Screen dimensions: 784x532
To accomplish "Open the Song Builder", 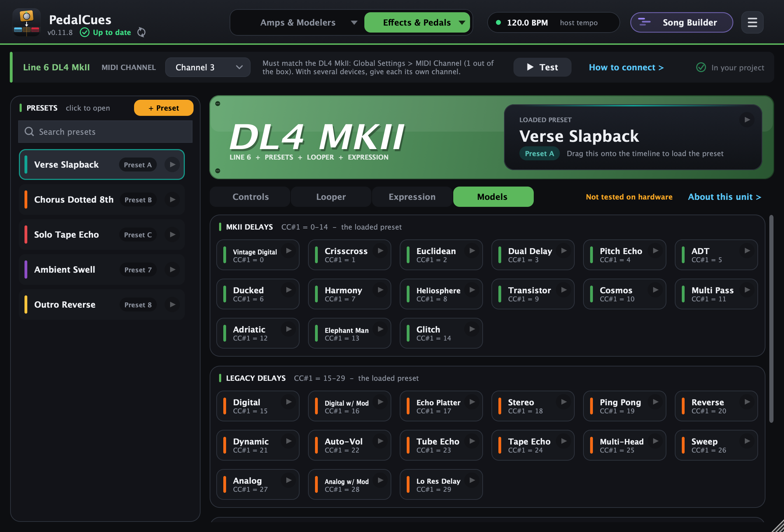I will click(x=681, y=22).
